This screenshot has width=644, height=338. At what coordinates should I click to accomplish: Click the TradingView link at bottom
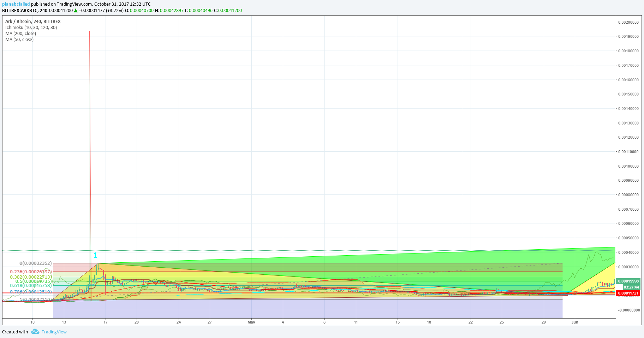click(x=54, y=332)
